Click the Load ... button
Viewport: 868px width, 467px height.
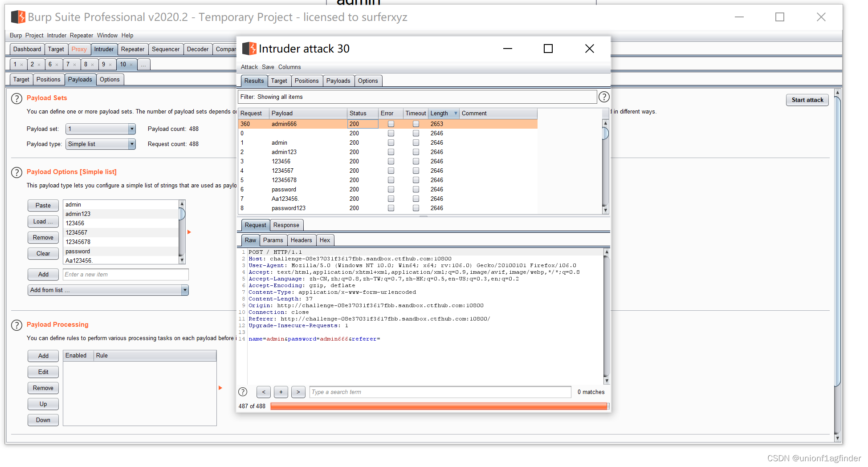(43, 222)
